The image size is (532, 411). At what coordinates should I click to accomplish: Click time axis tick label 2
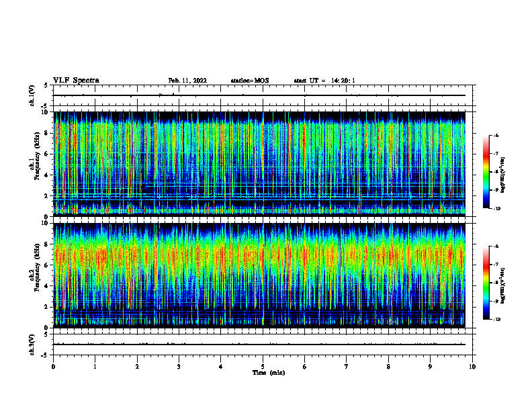[137, 367]
